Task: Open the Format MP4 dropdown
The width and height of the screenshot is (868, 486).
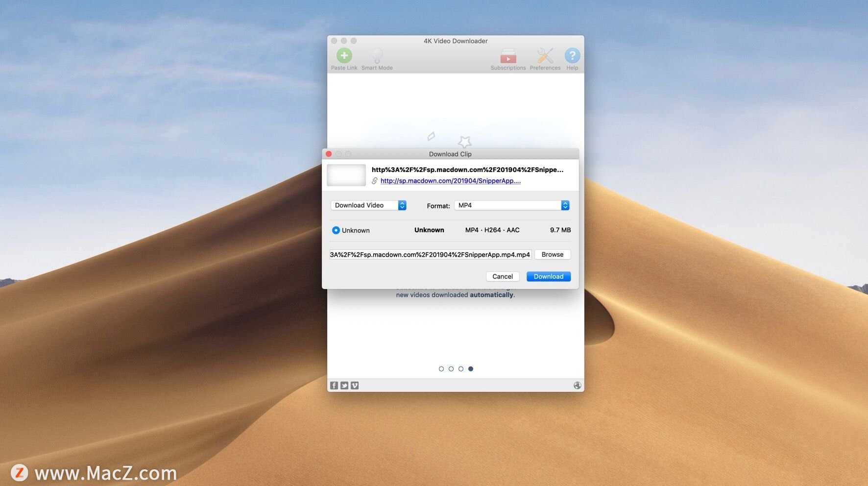Action: tap(512, 205)
